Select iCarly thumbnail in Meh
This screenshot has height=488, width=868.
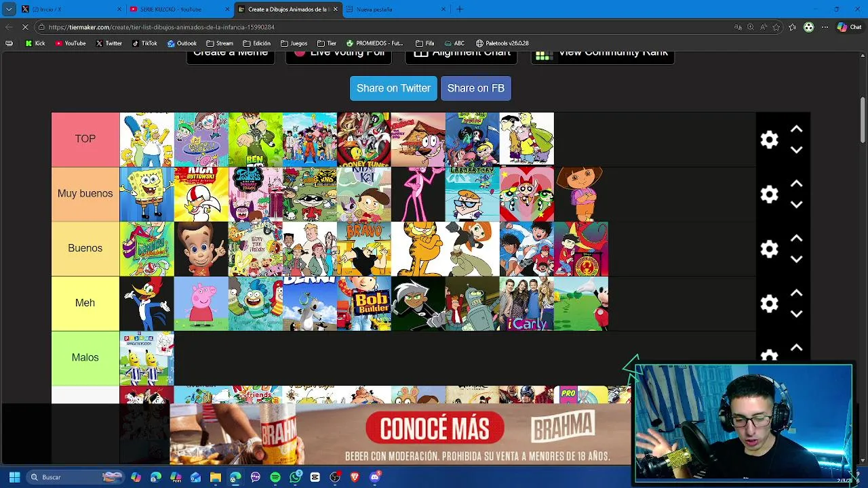(x=527, y=304)
